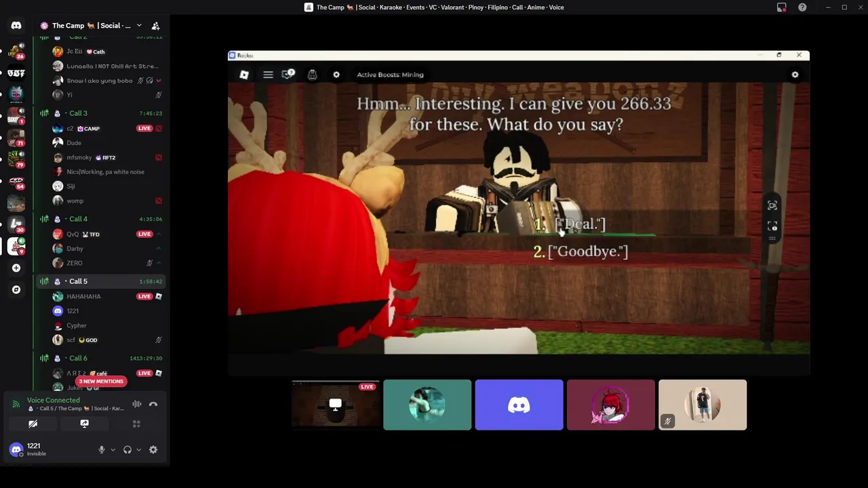Open microphone input options arrow
The width and height of the screenshot is (868, 488).
click(113, 449)
